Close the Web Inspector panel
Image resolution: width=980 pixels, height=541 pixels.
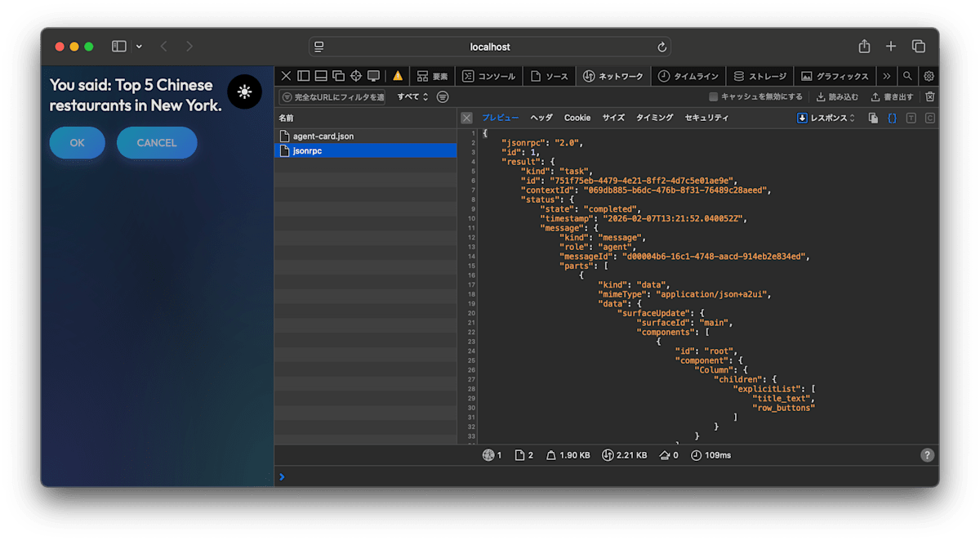point(286,76)
